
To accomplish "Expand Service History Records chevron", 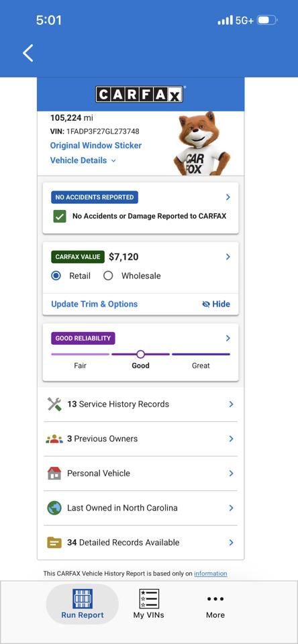I will [231, 404].
